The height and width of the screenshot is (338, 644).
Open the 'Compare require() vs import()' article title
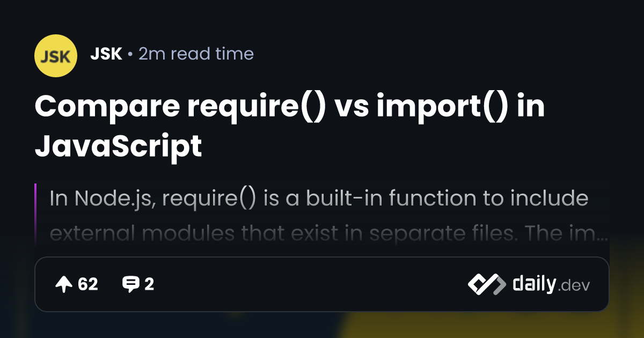(290, 126)
